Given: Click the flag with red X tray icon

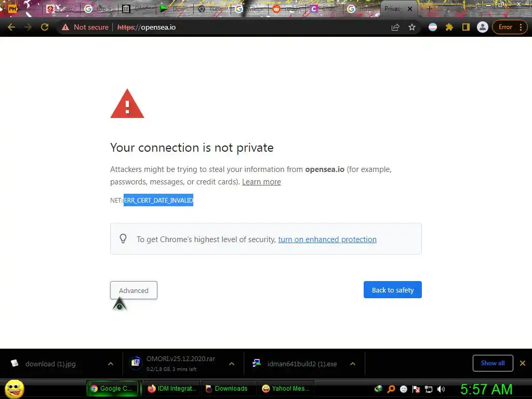Looking at the screenshot, I should (x=416, y=389).
